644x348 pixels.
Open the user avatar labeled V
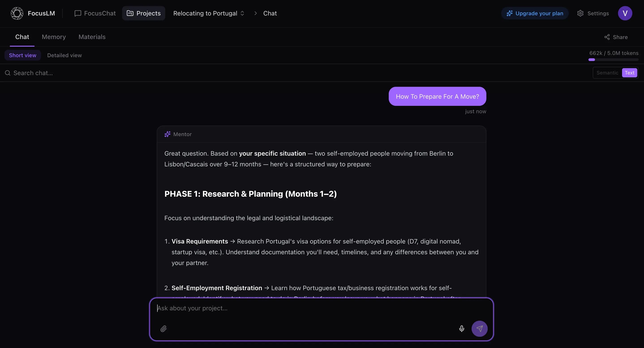tap(625, 13)
